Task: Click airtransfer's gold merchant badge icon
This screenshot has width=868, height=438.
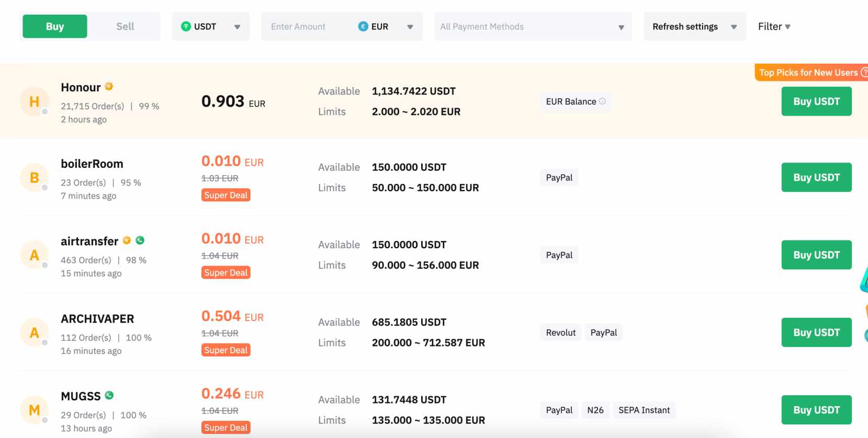Action: [x=127, y=240]
